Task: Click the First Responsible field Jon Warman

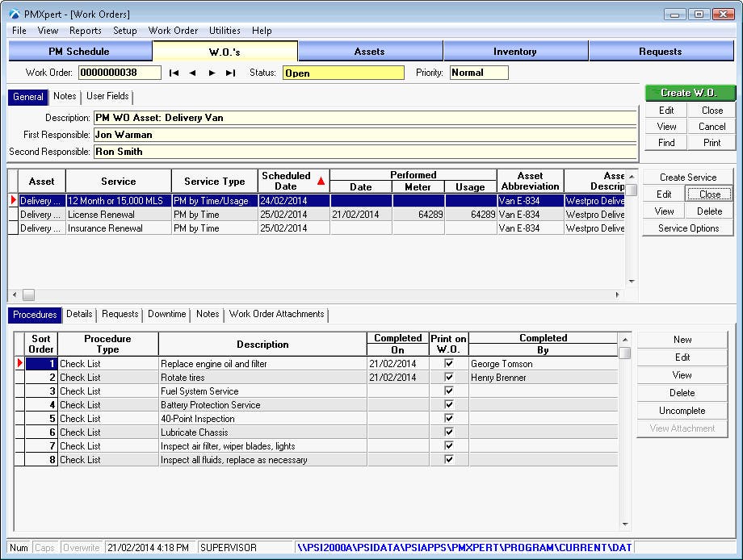Action: click(x=365, y=135)
